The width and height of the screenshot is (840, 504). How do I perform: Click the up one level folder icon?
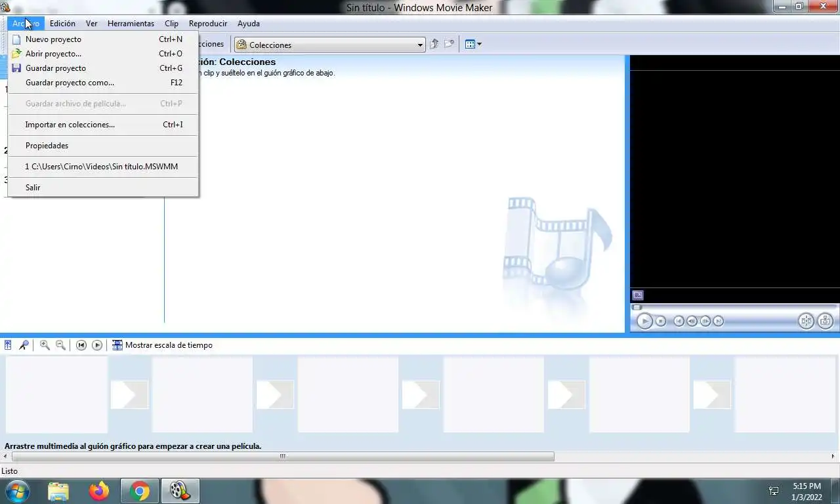click(434, 45)
